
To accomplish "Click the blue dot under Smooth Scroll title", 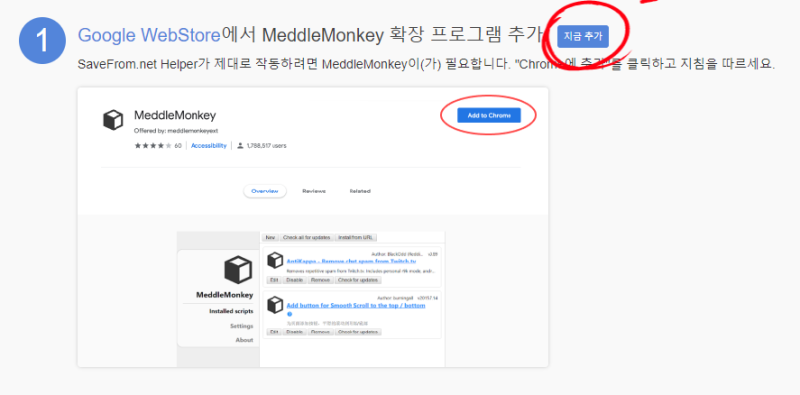I will tap(289, 314).
